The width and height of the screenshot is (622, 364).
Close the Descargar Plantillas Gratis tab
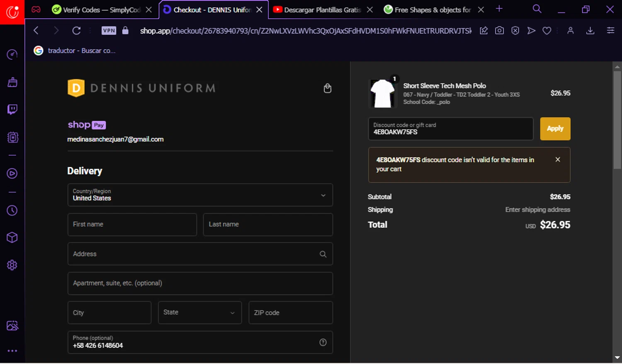point(370,10)
